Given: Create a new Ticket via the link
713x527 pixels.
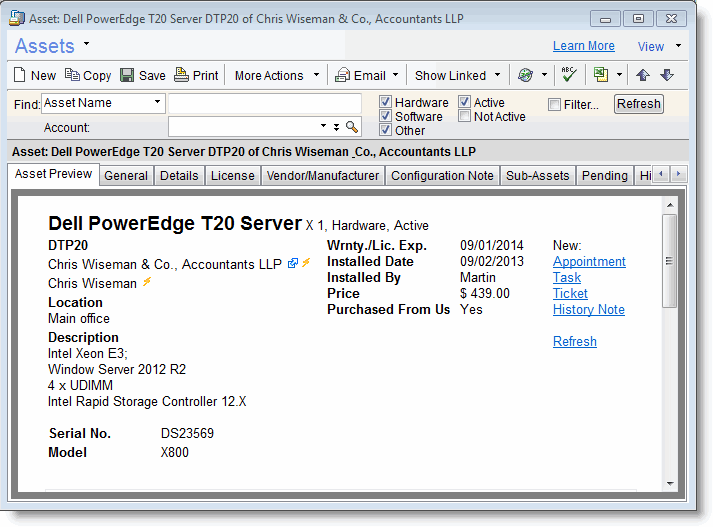Looking at the screenshot, I should [570, 294].
